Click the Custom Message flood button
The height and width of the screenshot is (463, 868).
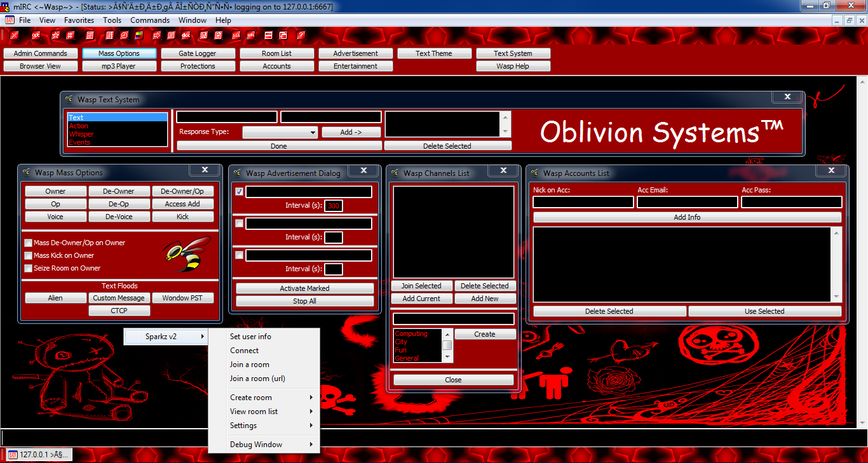coord(119,298)
